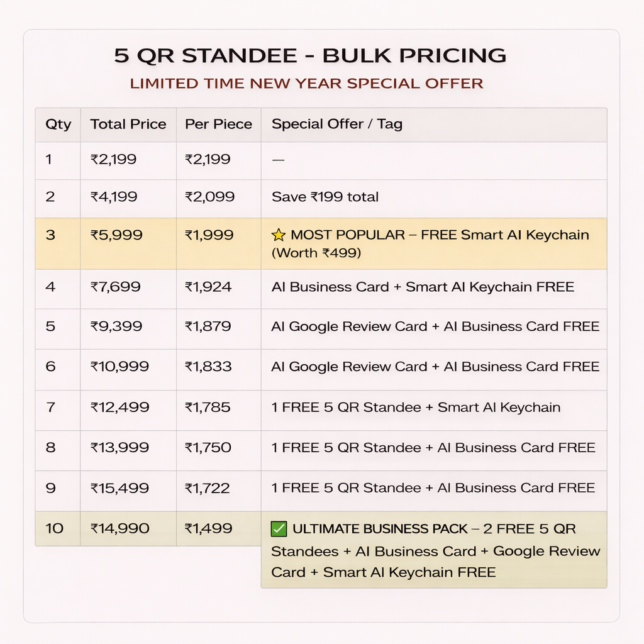Click the star icon beside MOST POPULAR
The height and width of the screenshot is (644, 644).
(278, 235)
